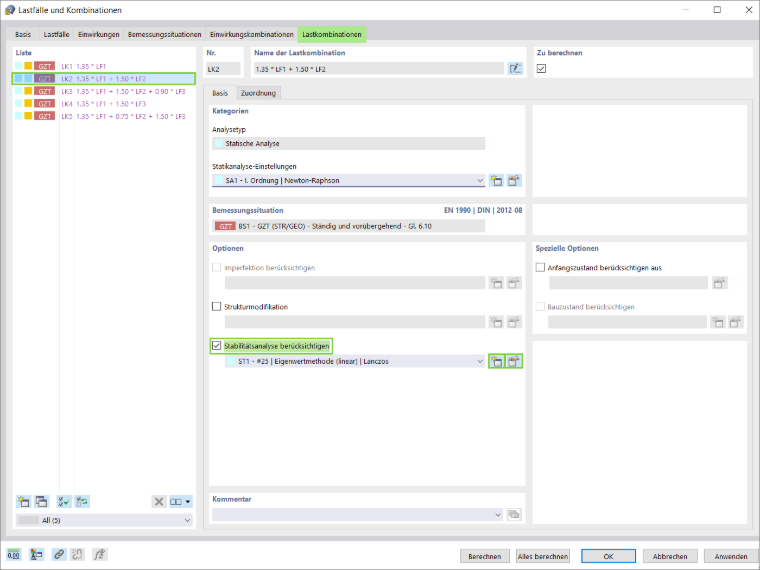Create new static analysis settings icon

[x=496, y=181]
